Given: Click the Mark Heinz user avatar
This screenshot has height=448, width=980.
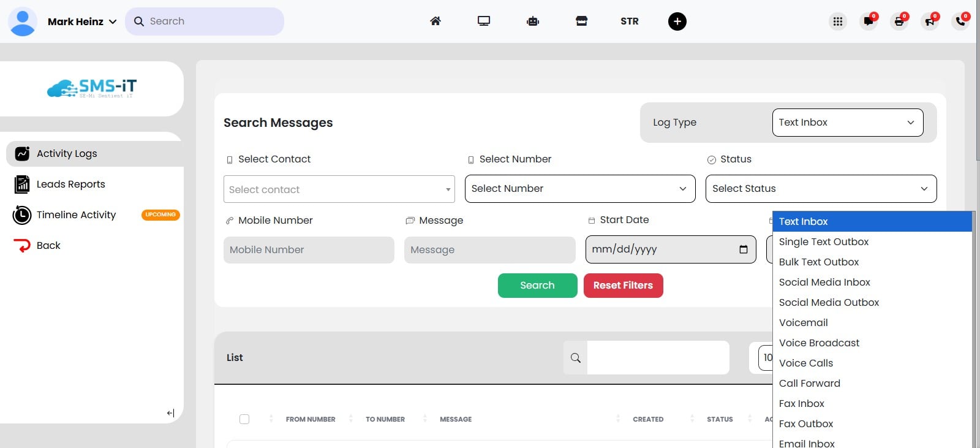Looking at the screenshot, I should tap(23, 21).
